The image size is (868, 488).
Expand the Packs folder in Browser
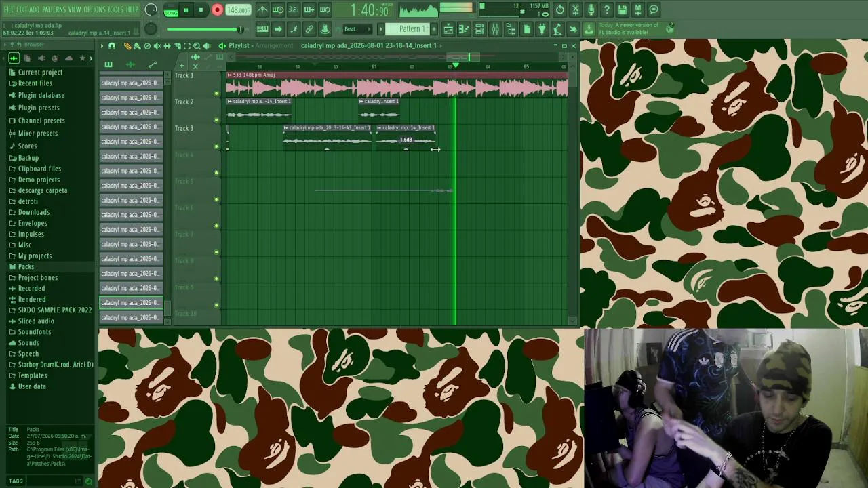pos(26,266)
